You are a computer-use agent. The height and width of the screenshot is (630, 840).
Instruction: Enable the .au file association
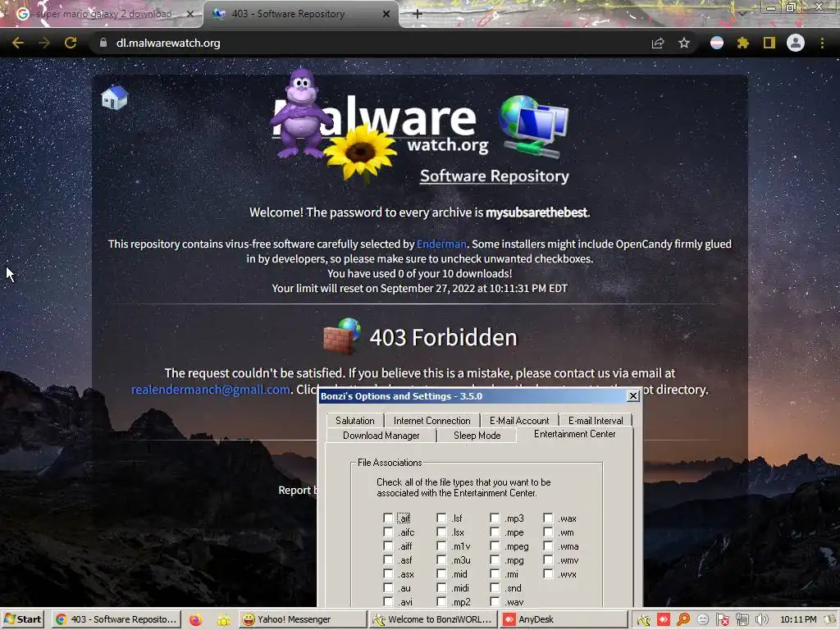[x=388, y=587]
